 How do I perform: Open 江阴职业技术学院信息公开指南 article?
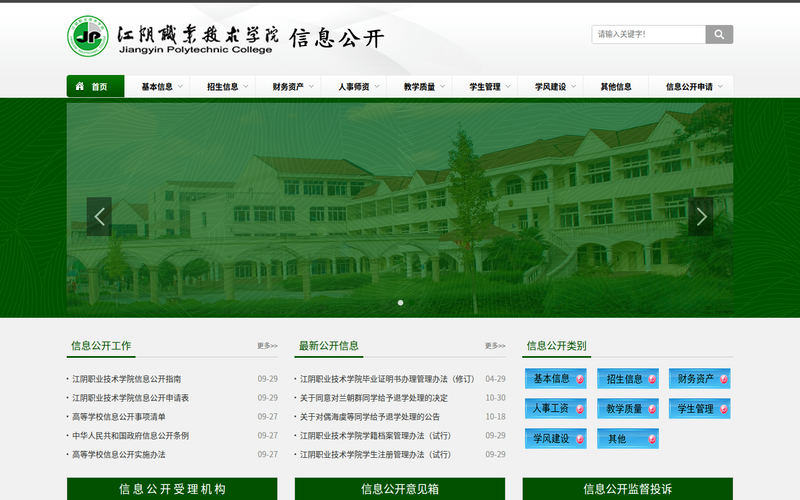pos(127,379)
